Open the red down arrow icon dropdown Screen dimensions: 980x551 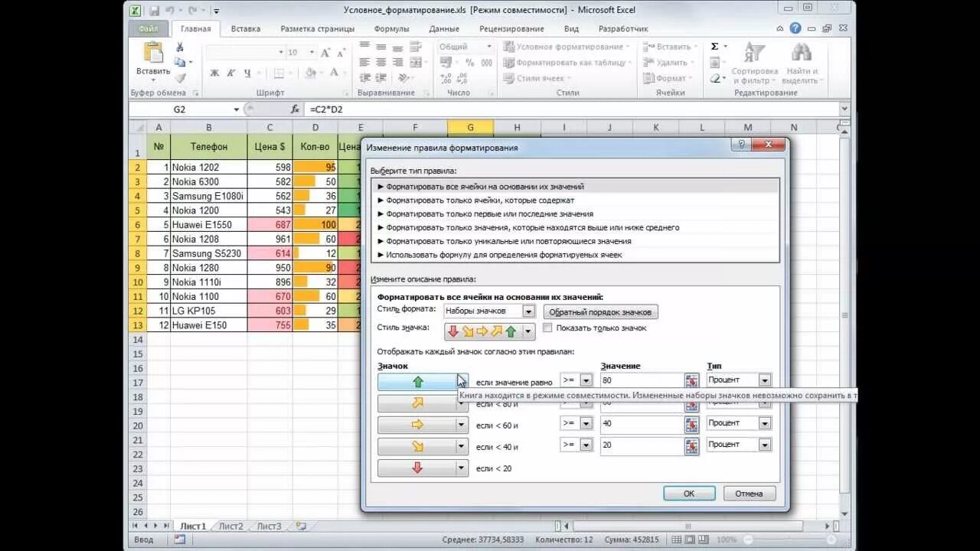(x=462, y=468)
